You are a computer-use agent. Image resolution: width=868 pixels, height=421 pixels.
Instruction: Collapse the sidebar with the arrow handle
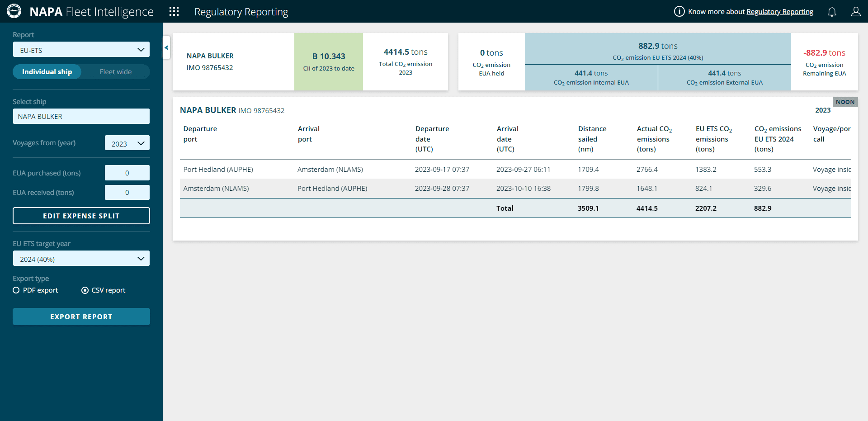166,47
